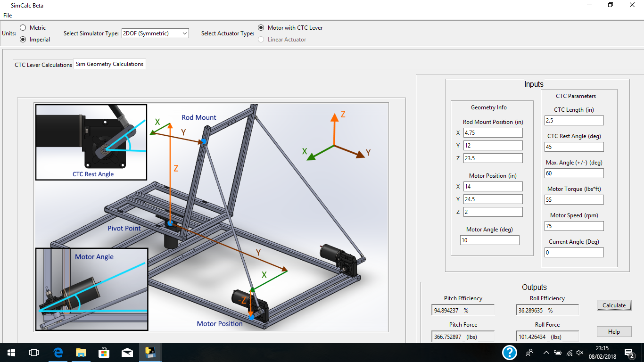Open File Explorer from the taskbar

(x=81, y=352)
